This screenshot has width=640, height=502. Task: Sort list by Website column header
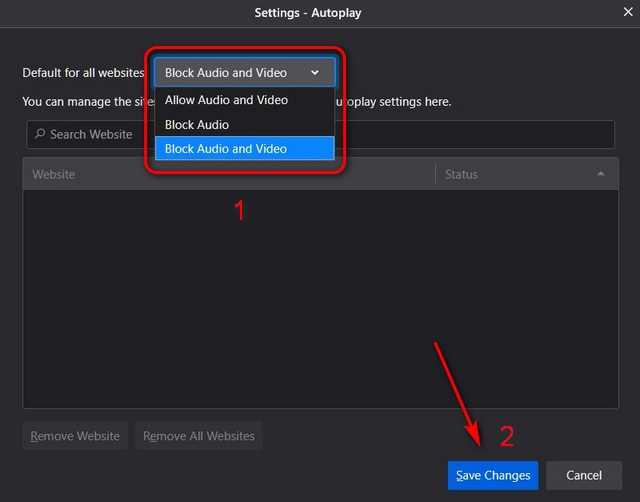click(229, 174)
